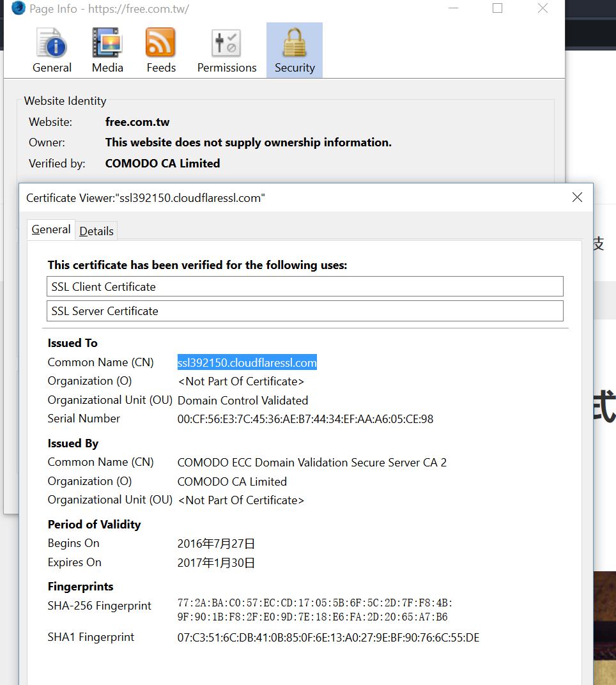Open the General section in Page Info toolbar

(x=52, y=50)
